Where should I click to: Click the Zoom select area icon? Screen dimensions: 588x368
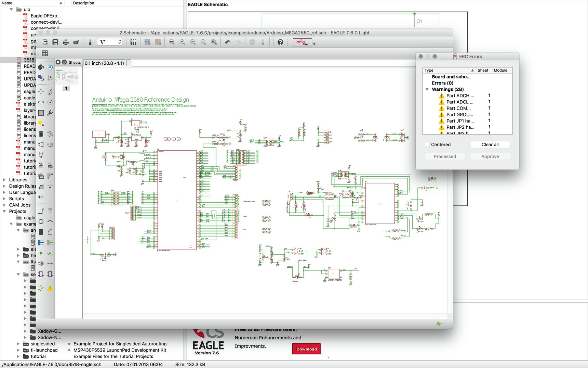tap(214, 42)
